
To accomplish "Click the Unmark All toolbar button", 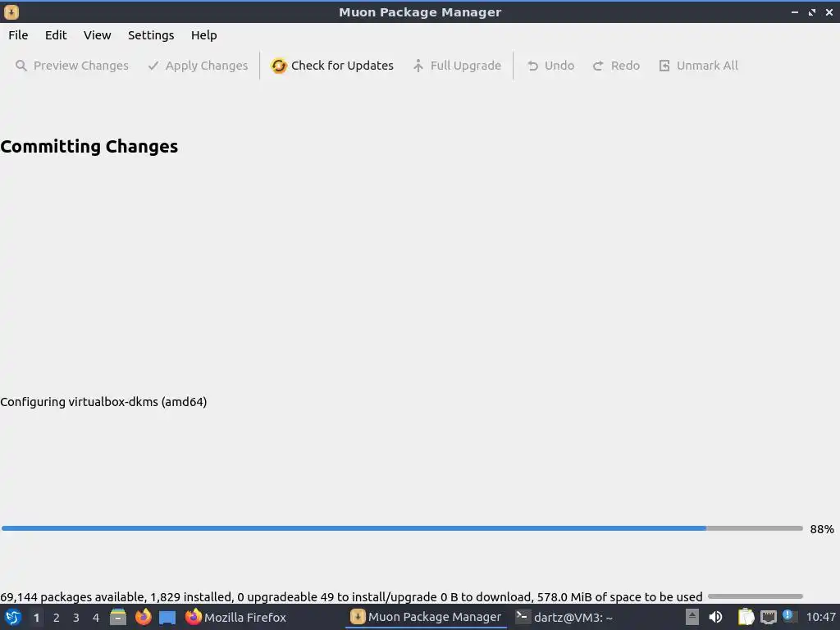I will point(698,66).
